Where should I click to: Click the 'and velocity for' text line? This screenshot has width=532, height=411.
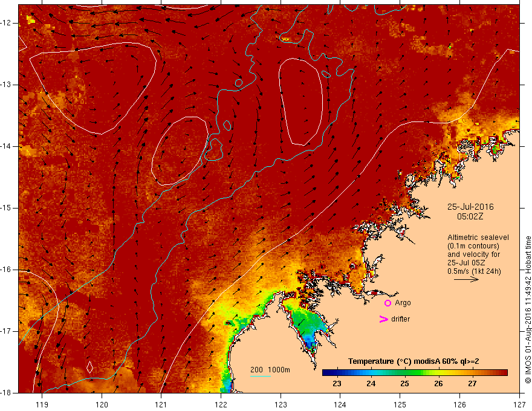coord(473,254)
